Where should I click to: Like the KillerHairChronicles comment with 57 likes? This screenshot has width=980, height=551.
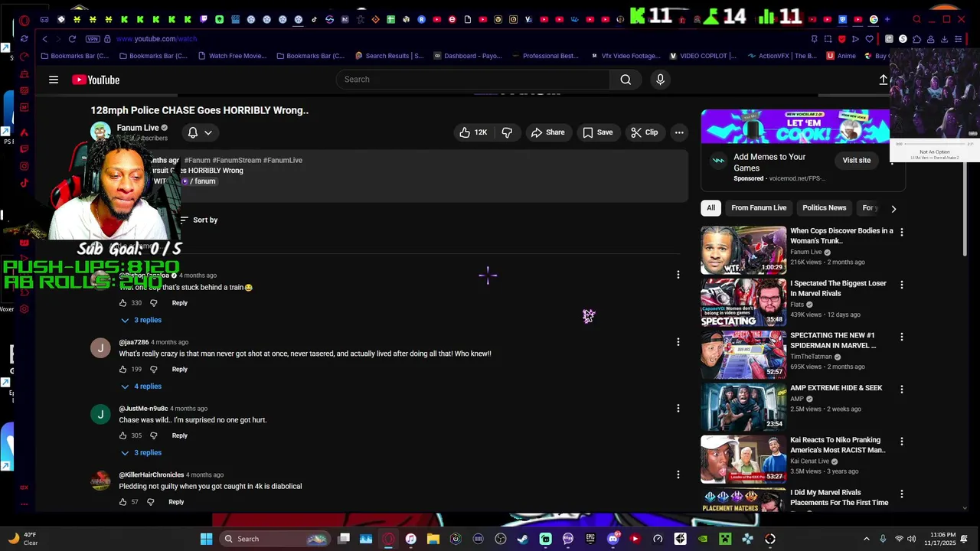click(122, 502)
